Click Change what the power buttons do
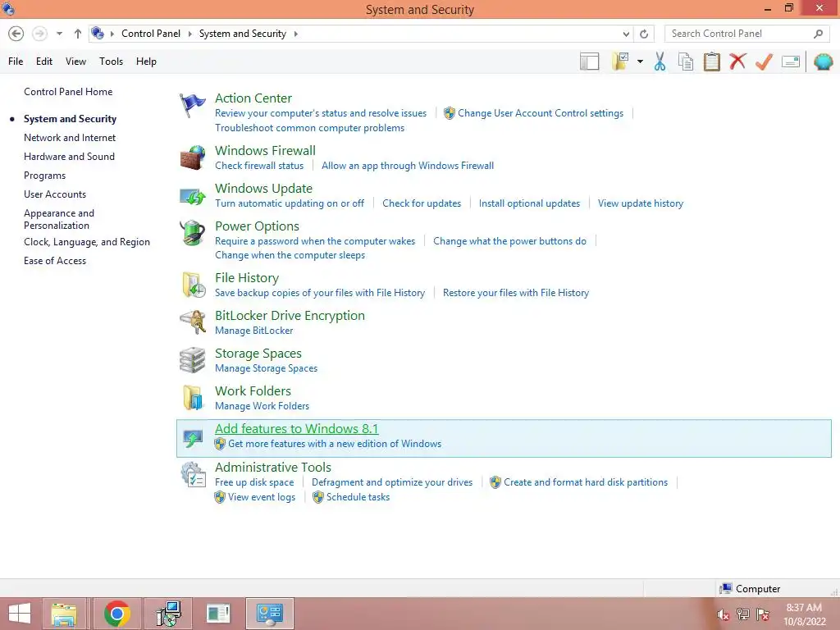 pyautogui.click(x=510, y=241)
